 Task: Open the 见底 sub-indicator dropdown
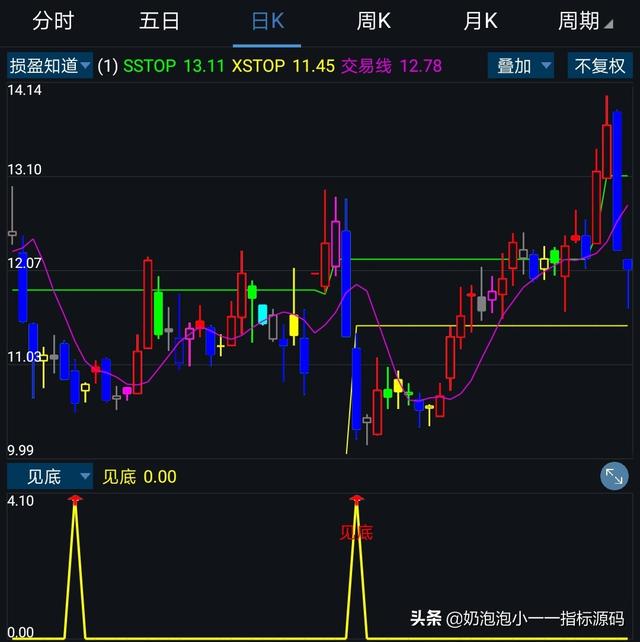point(50,477)
